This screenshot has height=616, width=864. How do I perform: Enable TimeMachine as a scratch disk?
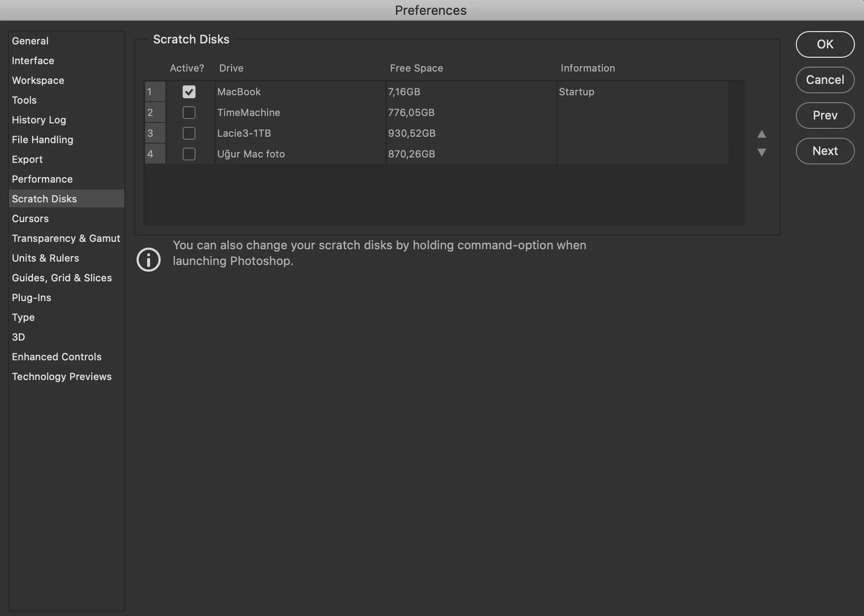[189, 113]
